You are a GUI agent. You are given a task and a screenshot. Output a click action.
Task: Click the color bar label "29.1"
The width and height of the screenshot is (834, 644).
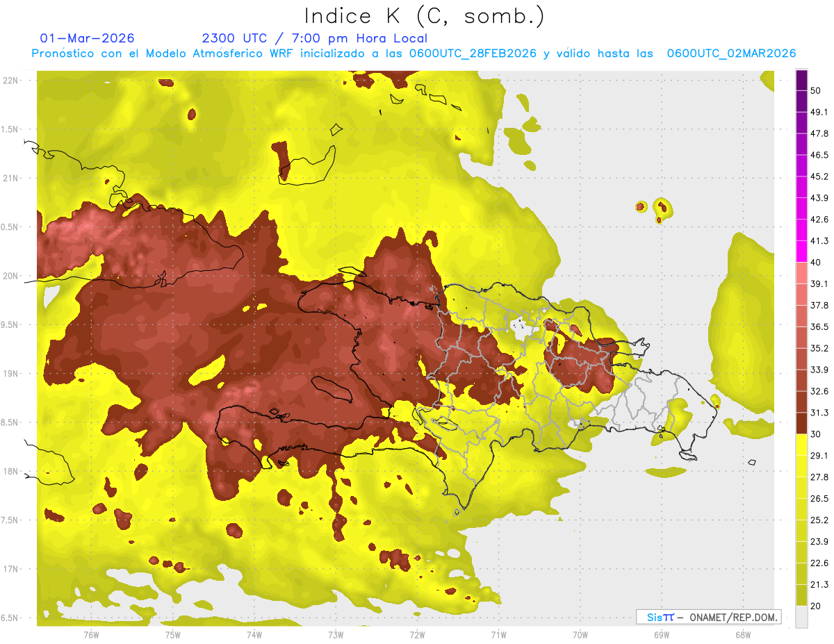pos(819,456)
